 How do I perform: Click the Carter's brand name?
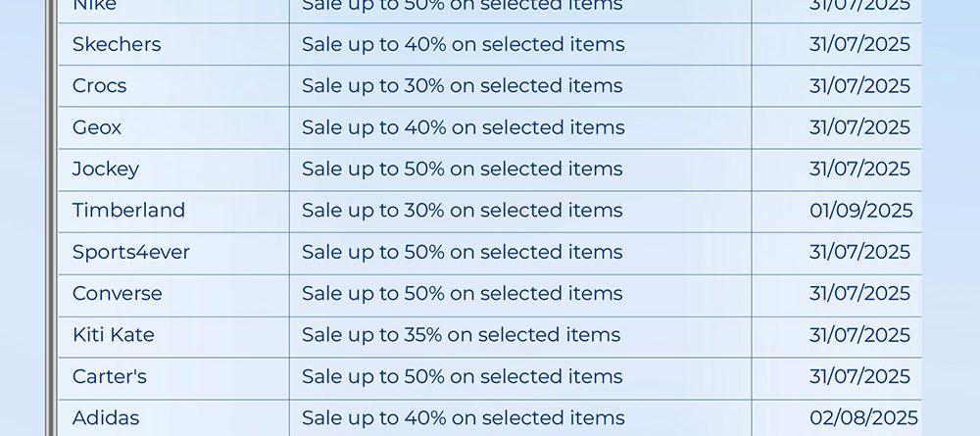pos(110,376)
